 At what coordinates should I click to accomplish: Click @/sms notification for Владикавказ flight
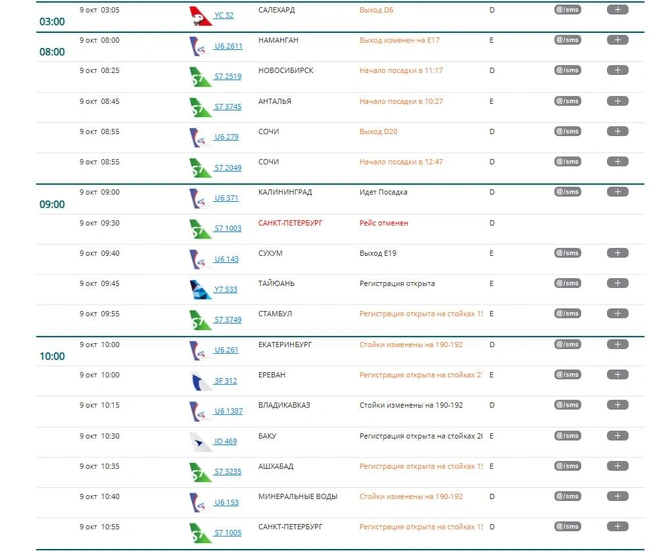coord(568,405)
